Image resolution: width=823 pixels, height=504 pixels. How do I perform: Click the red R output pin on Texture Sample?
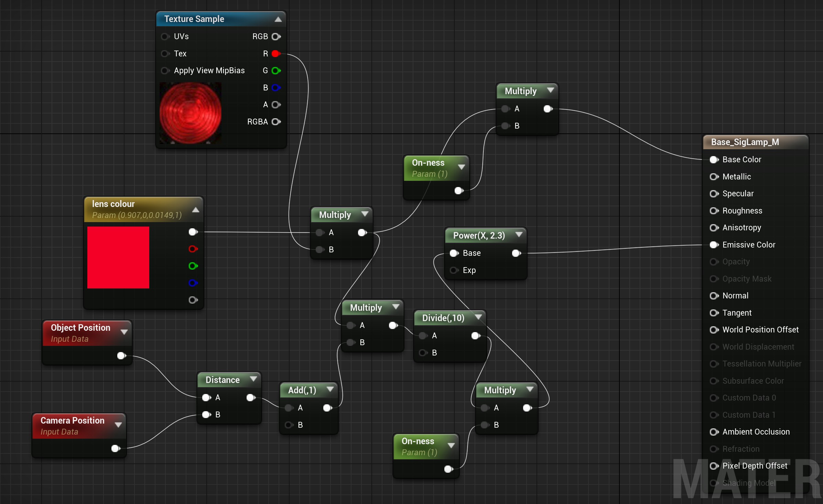(x=275, y=54)
